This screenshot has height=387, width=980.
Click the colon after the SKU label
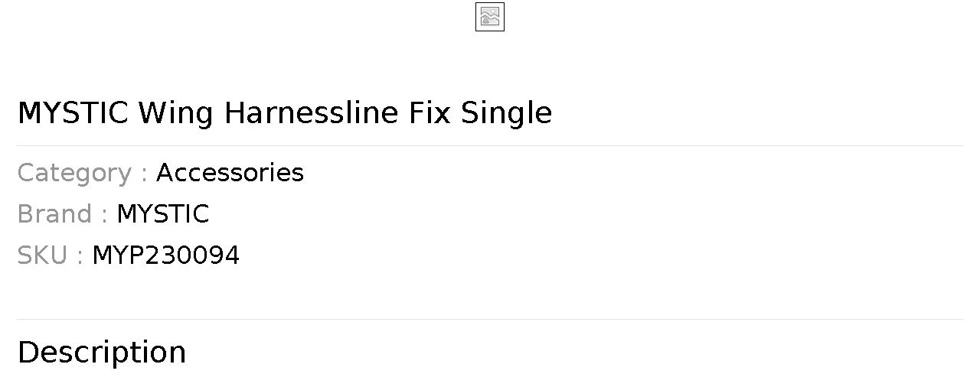point(80,257)
